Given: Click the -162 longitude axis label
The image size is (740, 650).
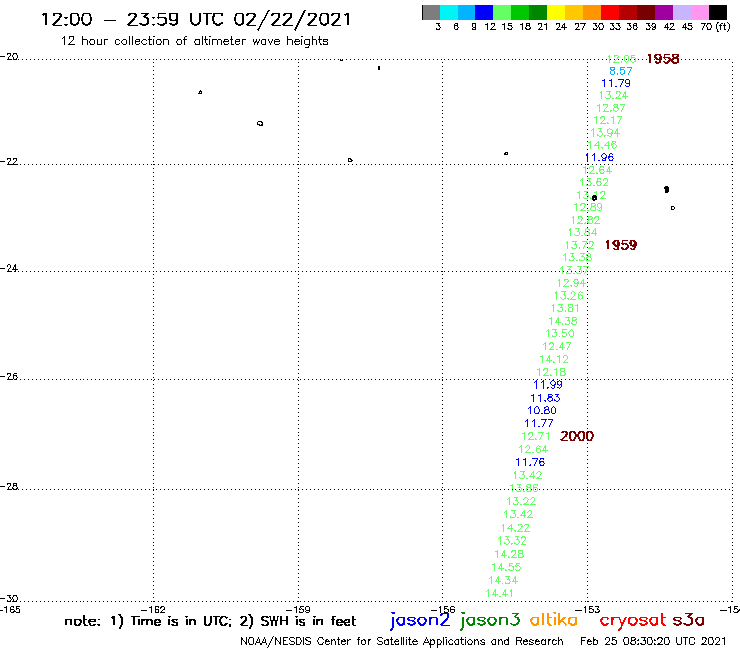Looking at the screenshot, I should [x=153, y=610].
